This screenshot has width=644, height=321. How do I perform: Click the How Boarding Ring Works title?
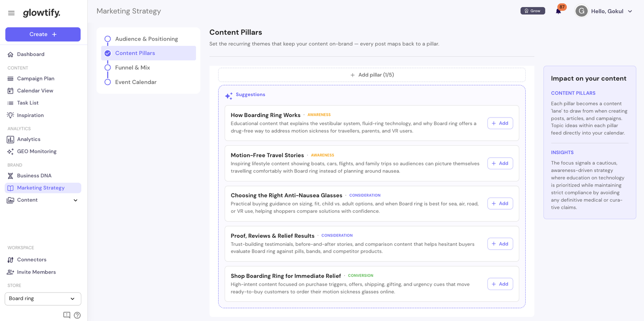pos(266,115)
